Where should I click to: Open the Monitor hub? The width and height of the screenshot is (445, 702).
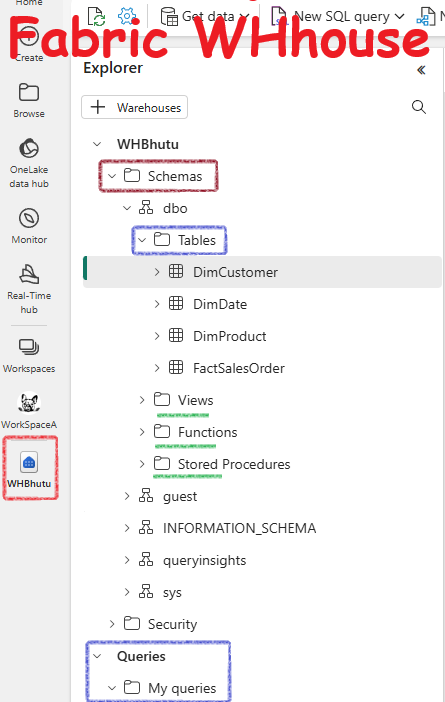tap(29, 226)
